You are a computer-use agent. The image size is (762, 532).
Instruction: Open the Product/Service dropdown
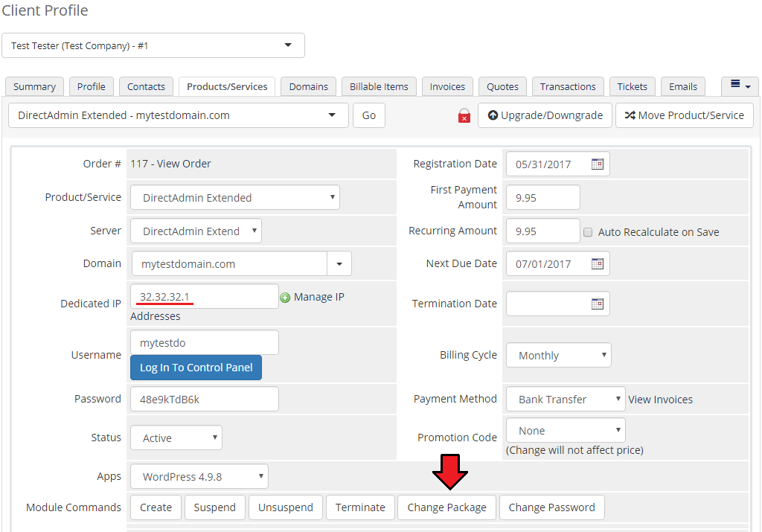coord(234,197)
